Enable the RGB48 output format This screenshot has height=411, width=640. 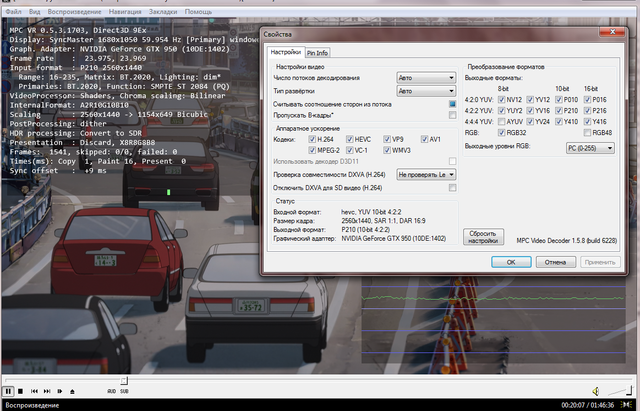[x=587, y=133]
